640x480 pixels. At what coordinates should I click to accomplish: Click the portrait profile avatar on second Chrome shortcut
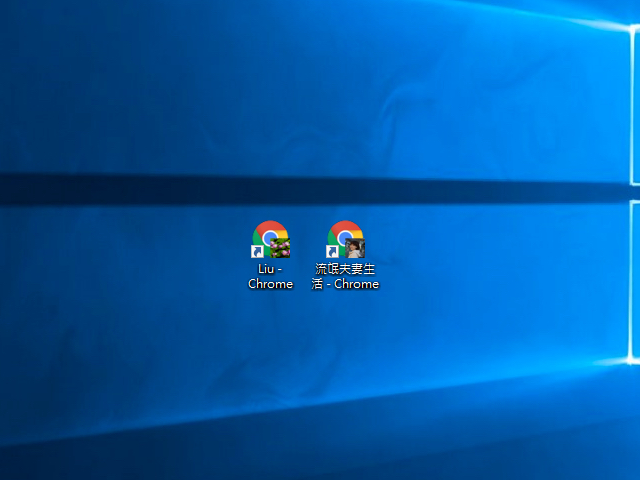tap(355, 248)
